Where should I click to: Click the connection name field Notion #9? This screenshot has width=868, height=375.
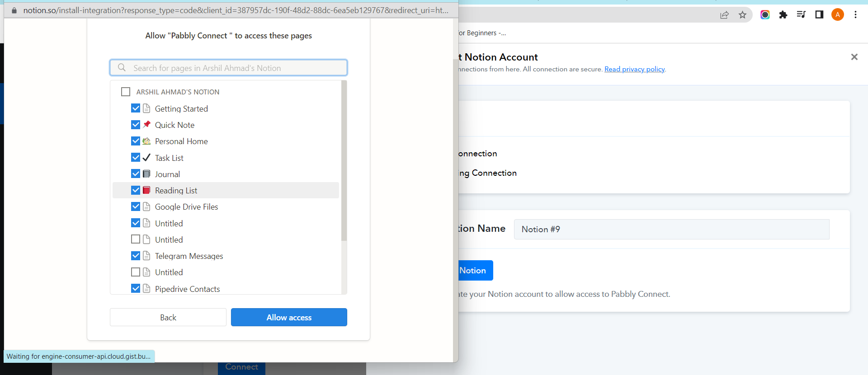(671, 229)
